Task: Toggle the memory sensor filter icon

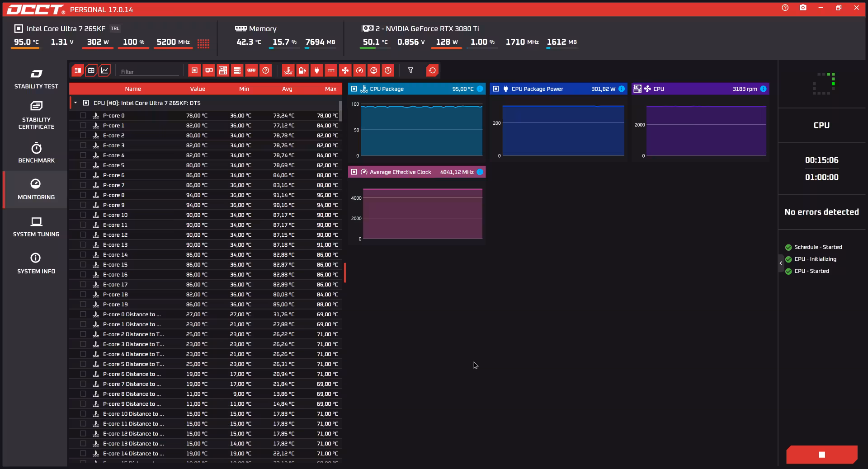Action: coord(251,70)
